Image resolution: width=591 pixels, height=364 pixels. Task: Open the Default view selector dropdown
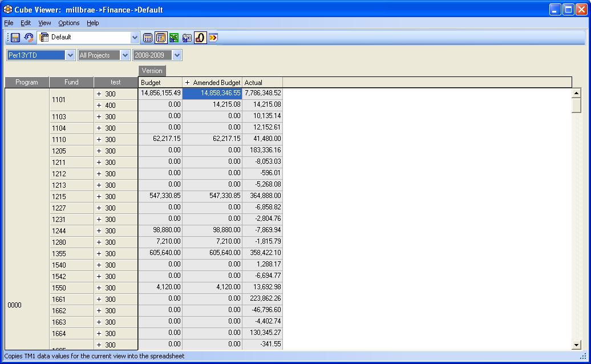coord(135,38)
